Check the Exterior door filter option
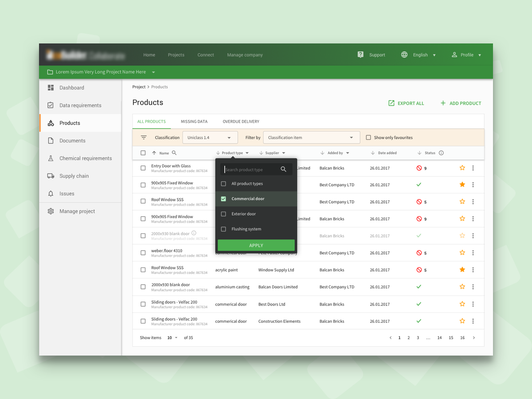The image size is (532, 399). coord(223,214)
